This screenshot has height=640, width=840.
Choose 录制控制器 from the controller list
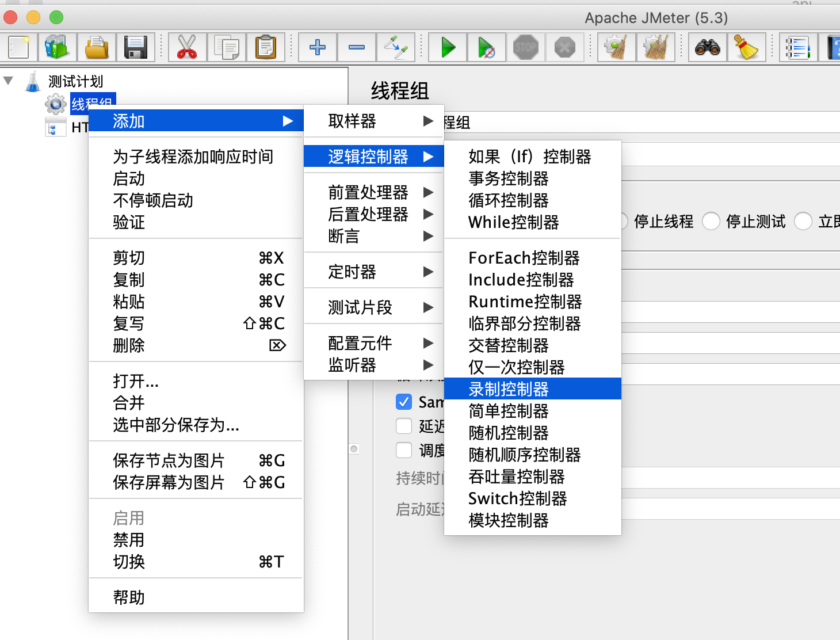click(x=533, y=389)
